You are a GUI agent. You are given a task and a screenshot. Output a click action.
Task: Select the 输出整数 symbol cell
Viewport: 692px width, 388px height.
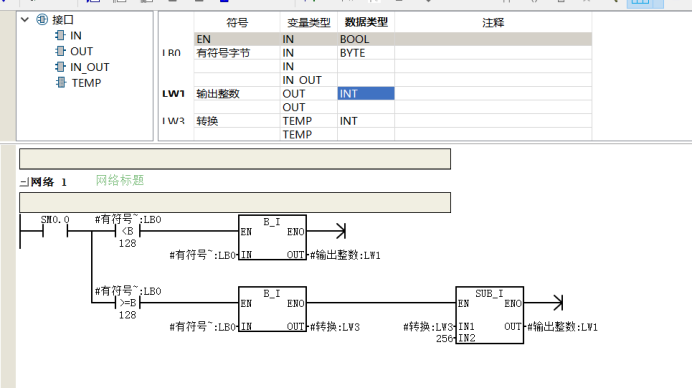(237, 94)
